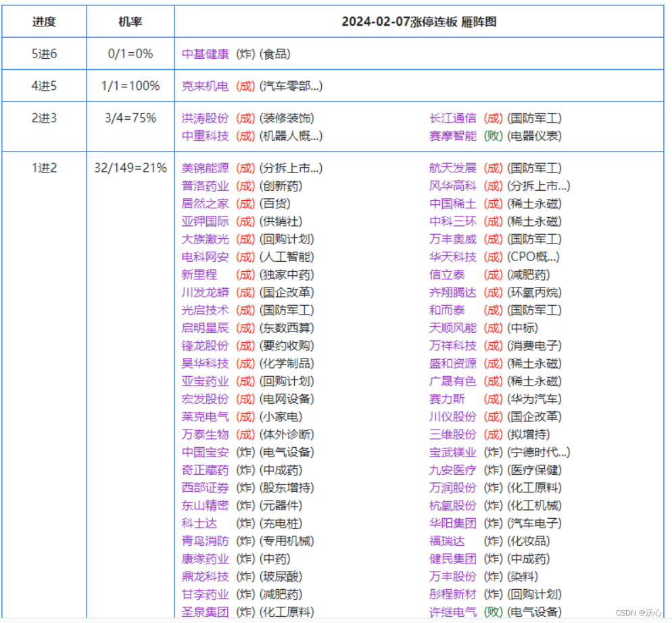Click on 莱克电气 link
The height and width of the screenshot is (623, 672).
[206, 417]
